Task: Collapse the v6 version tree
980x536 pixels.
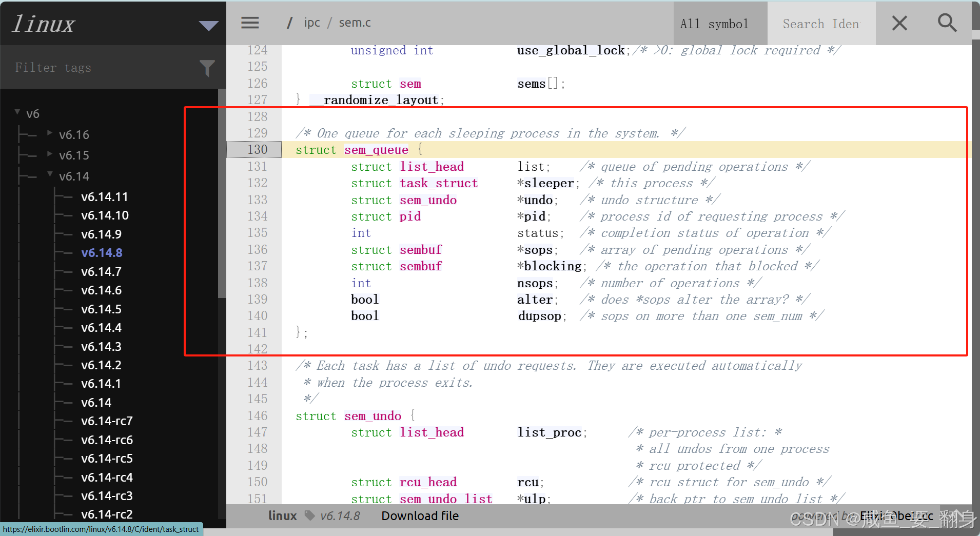Action: coord(17,112)
